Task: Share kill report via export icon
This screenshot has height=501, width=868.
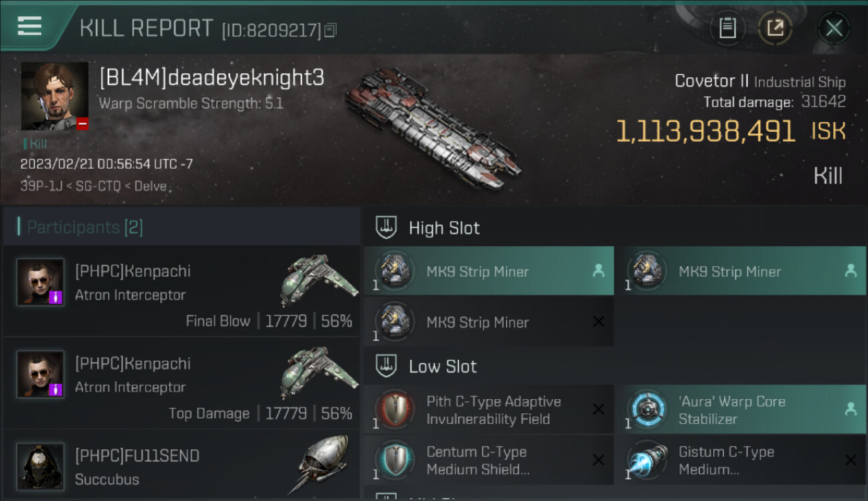Action: coord(775,28)
